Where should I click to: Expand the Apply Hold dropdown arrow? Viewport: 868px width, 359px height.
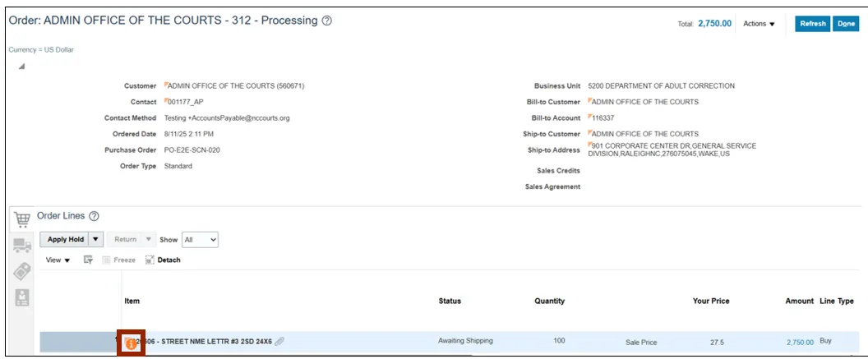coord(96,240)
